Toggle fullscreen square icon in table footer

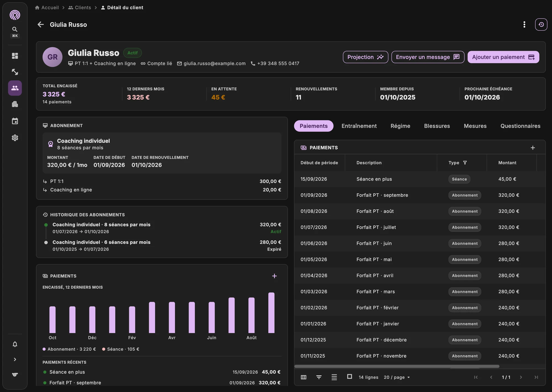349,377
